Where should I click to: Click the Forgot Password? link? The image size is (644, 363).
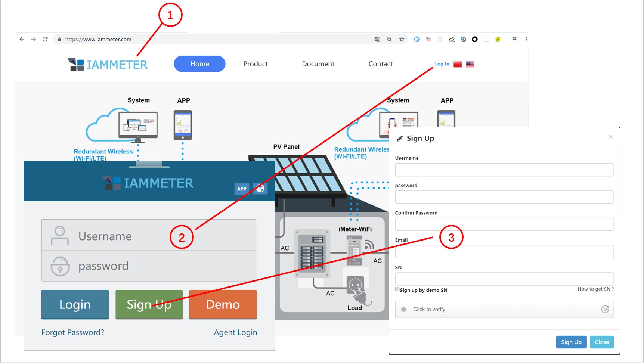coord(72,332)
